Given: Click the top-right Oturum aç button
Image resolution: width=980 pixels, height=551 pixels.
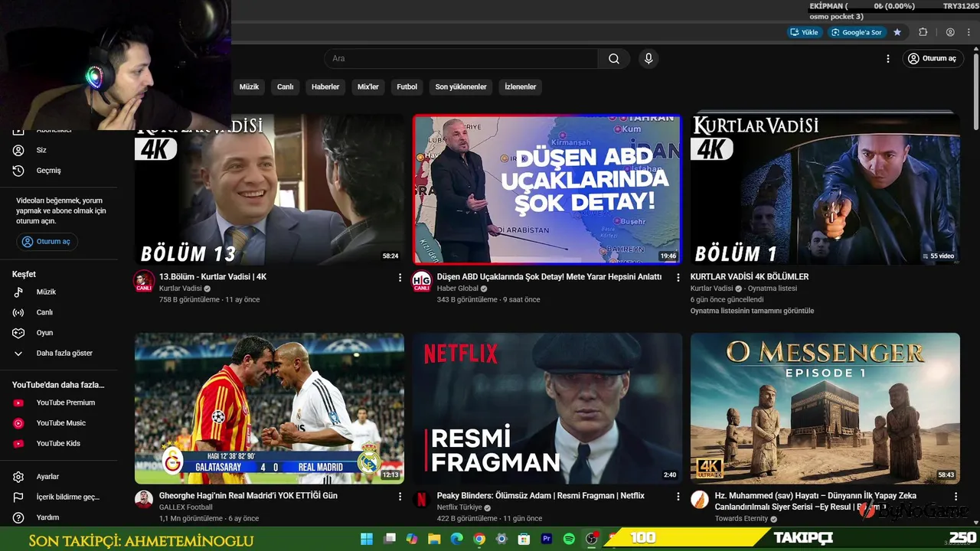Looking at the screenshot, I should (932, 59).
